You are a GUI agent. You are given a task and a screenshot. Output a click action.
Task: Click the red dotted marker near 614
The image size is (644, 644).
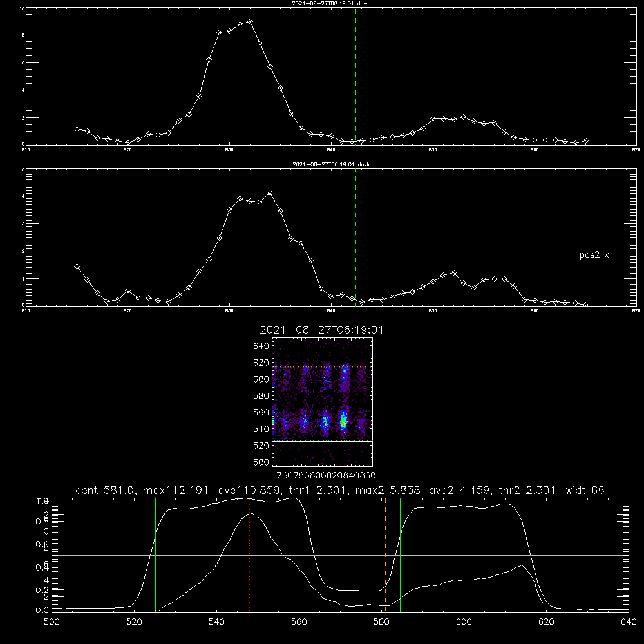522,554
